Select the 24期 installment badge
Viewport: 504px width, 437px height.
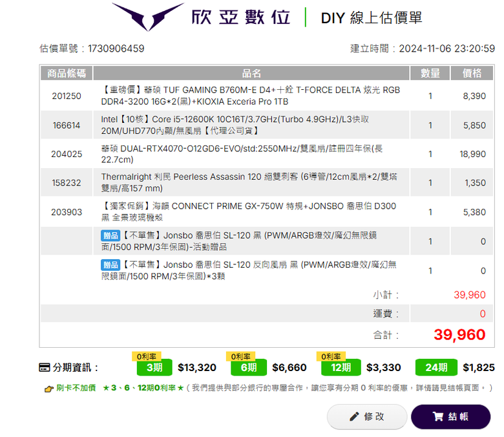click(436, 367)
